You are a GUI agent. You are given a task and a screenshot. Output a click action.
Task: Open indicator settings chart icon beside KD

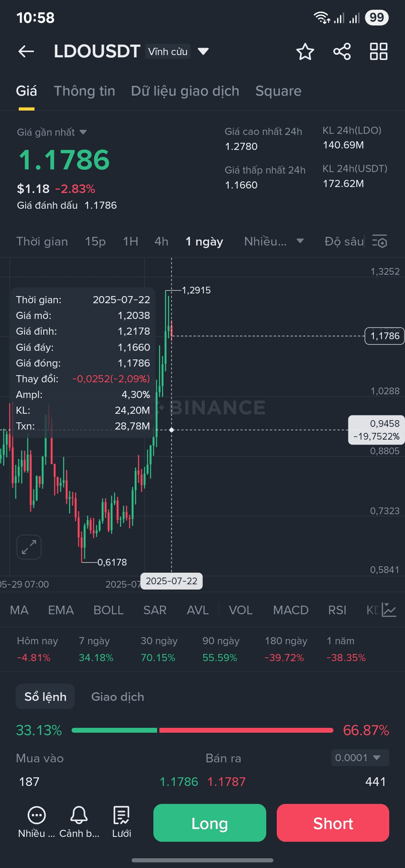(x=389, y=610)
